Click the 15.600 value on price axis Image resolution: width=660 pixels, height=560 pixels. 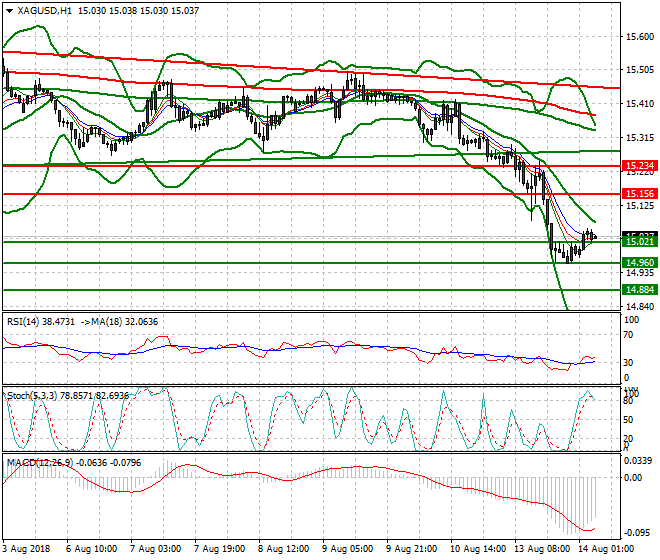click(x=638, y=37)
